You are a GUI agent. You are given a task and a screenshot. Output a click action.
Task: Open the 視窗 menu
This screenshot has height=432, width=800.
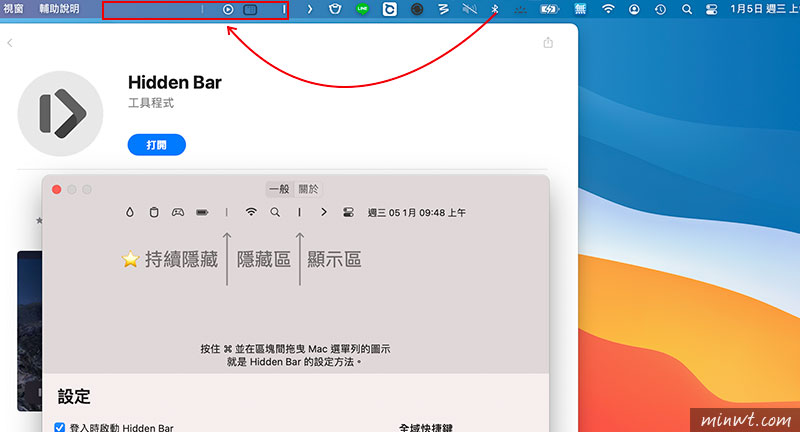click(x=13, y=9)
